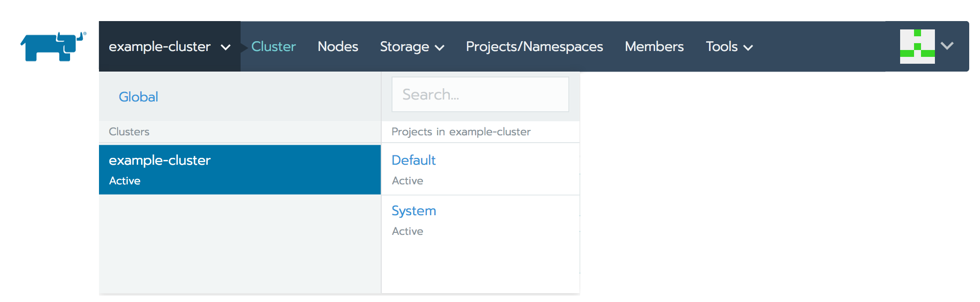
Task: Open the Storage menu label
Action: coord(404,47)
